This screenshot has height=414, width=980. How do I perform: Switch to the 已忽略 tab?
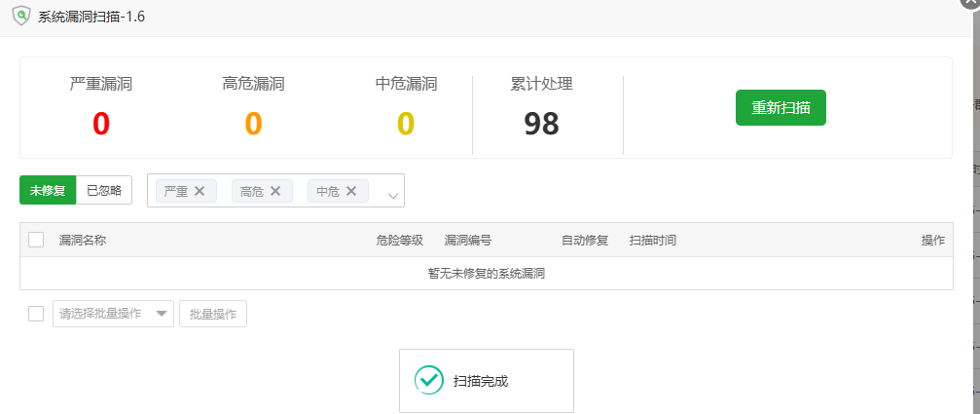(104, 190)
